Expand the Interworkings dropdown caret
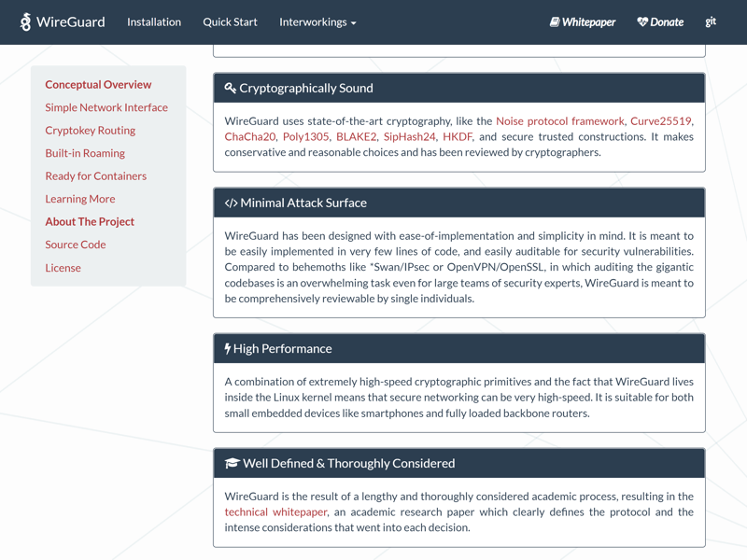 click(x=354, y=22)
